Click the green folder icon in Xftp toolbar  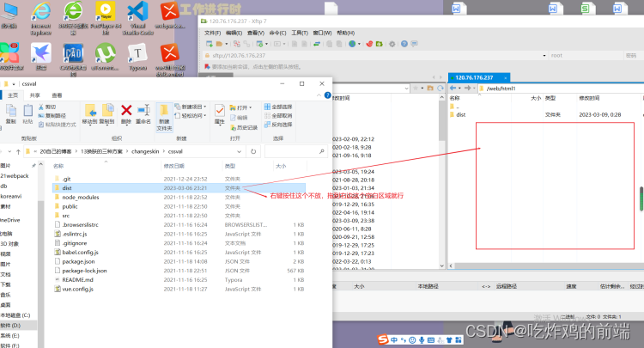[x=379, y=44]
